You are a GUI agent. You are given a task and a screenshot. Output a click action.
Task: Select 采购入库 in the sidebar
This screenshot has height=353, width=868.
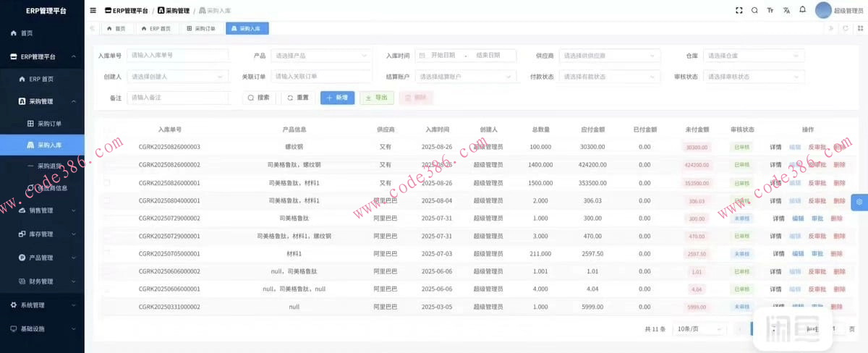click(x=42, y=145)
